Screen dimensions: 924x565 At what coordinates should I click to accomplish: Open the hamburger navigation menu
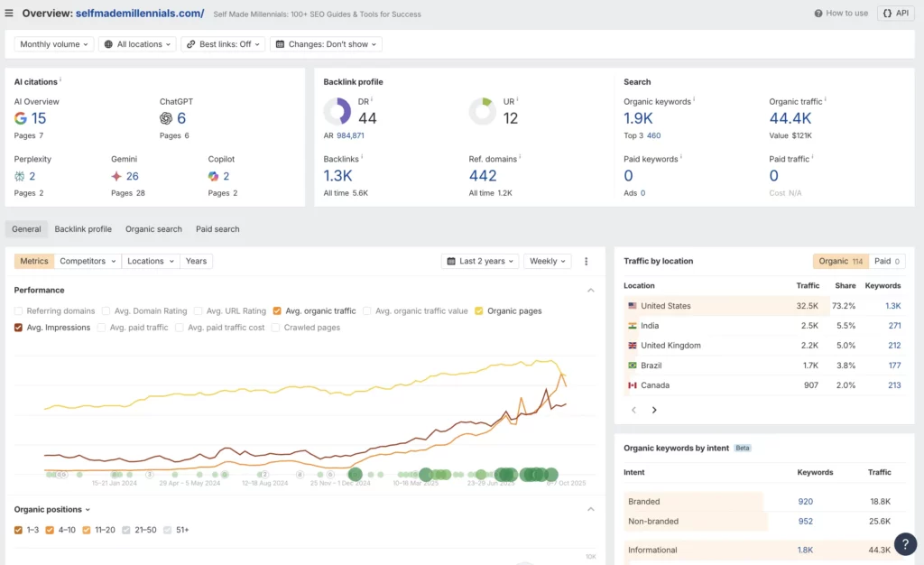pos(11,14)
